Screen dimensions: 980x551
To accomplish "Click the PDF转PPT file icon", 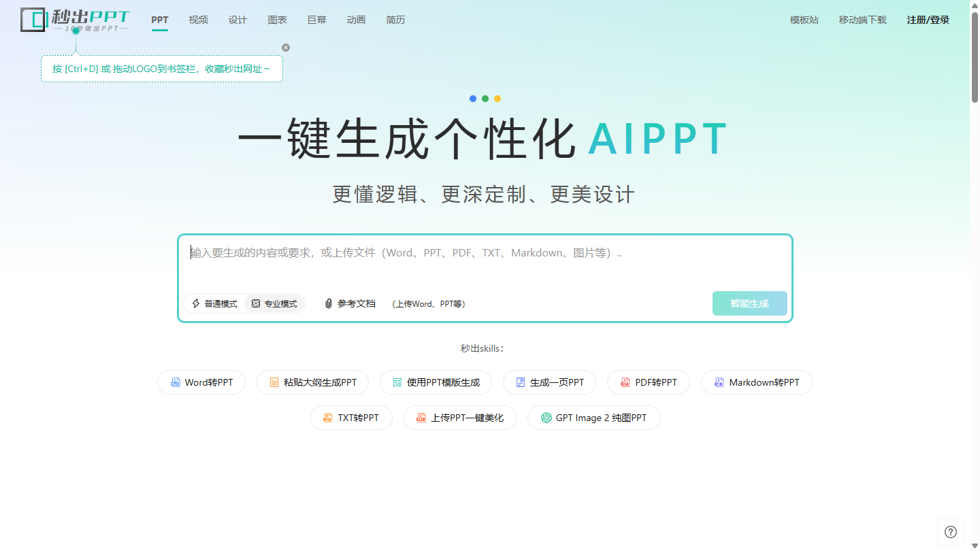I will (625, 382).
